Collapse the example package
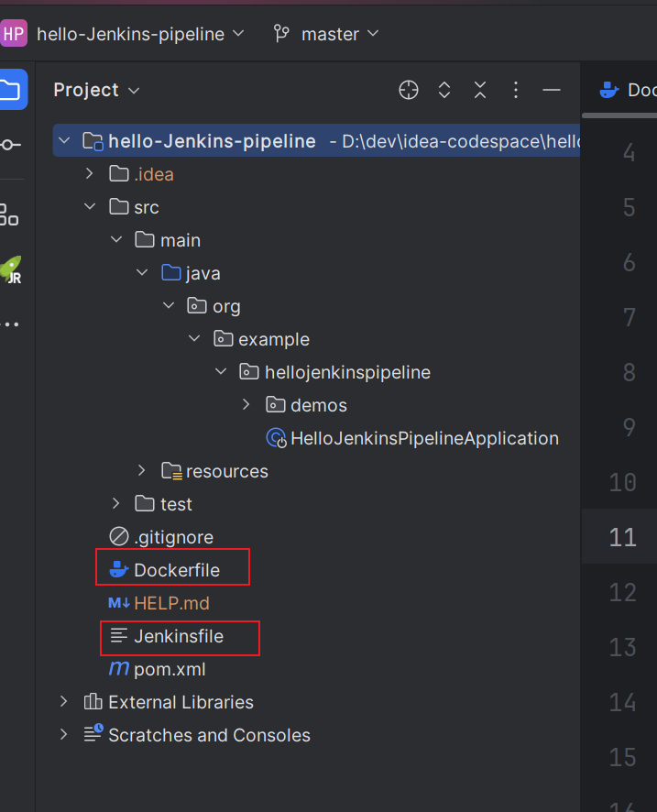The width and height of the screenshot is (657, 812). [194, 339]
